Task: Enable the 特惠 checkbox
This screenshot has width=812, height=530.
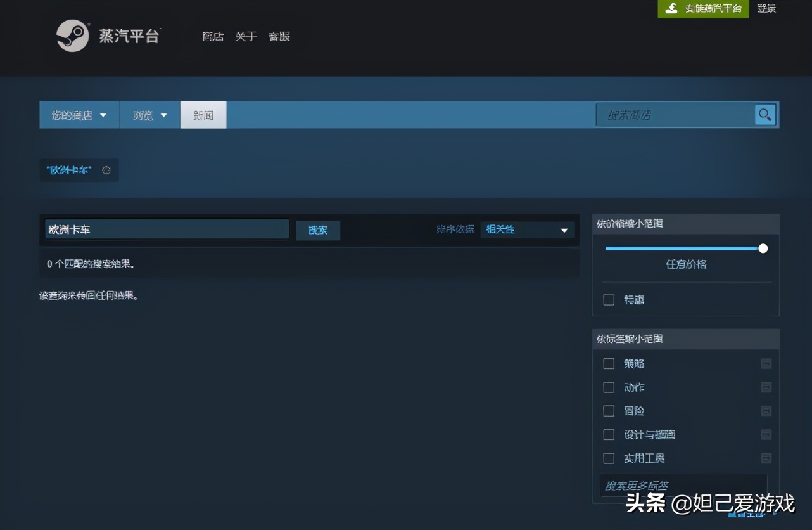Action: 609,300
